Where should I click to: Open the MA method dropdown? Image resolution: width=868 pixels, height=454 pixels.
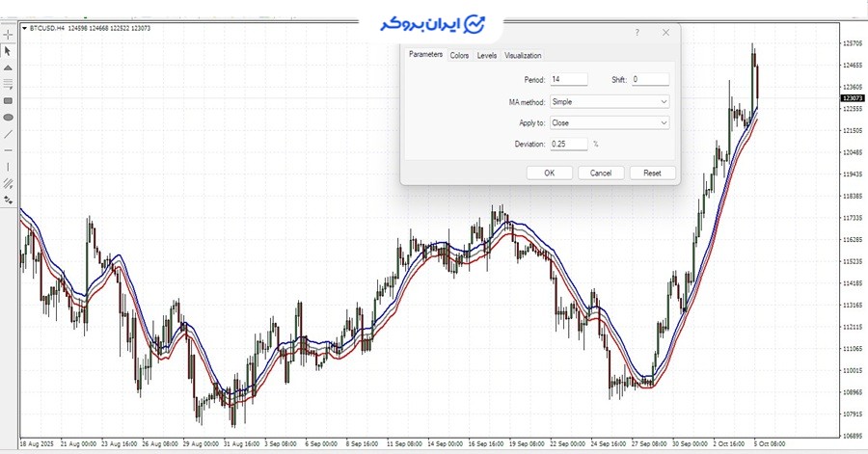(609, 101)
